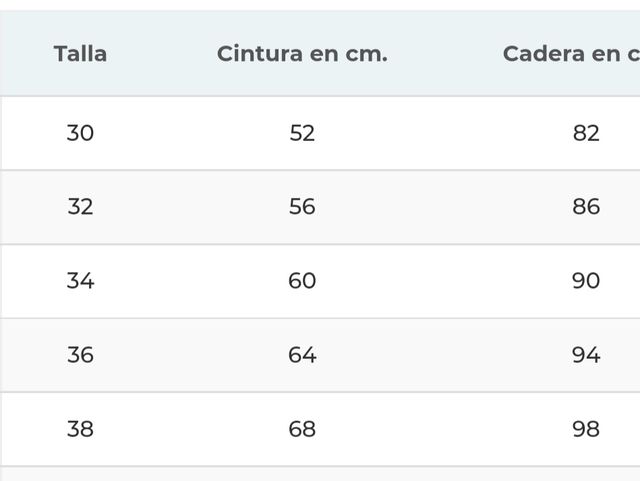
Task: Click the Cadera column header
Action: click(571, 54)
